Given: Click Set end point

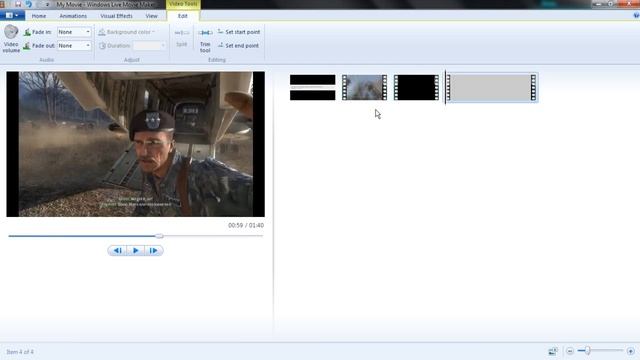Looking at the screenshot, I should click(238, 46).
